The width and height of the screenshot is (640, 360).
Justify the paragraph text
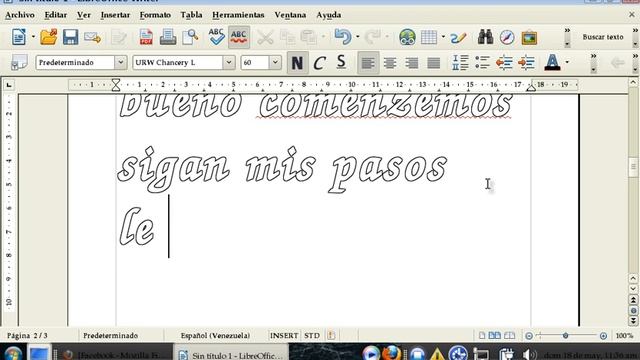(x=433, y=62)
